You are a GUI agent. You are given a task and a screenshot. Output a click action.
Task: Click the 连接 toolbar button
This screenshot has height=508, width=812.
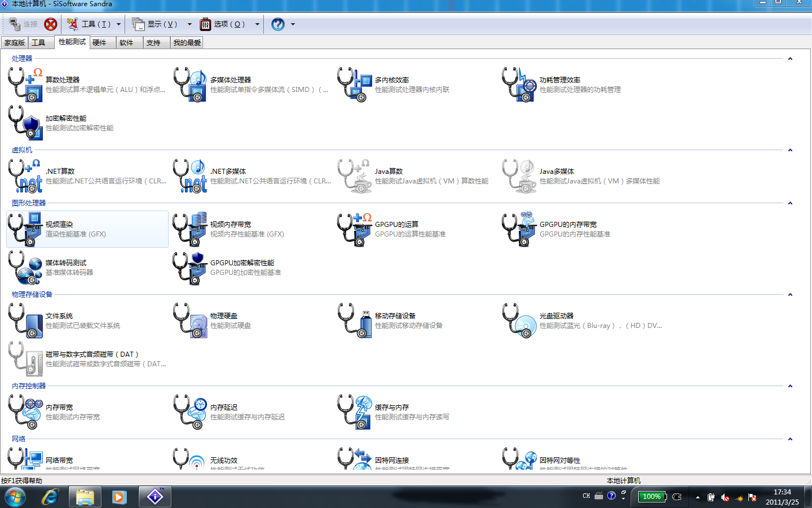23,24
